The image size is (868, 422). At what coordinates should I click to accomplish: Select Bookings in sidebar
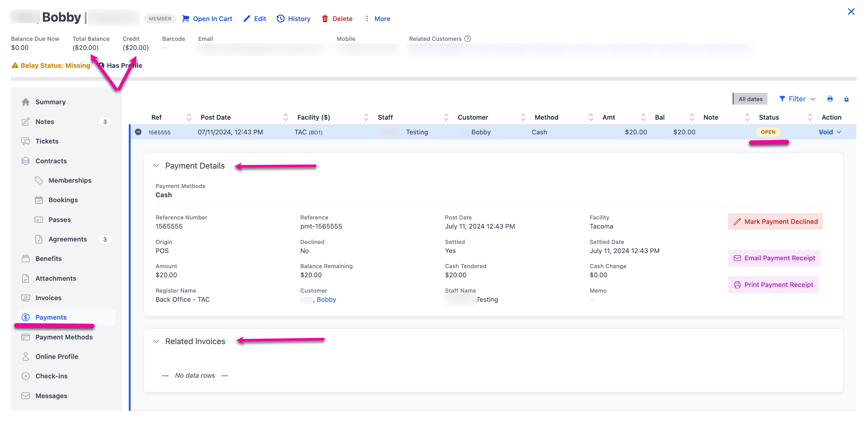click(63, 200)
